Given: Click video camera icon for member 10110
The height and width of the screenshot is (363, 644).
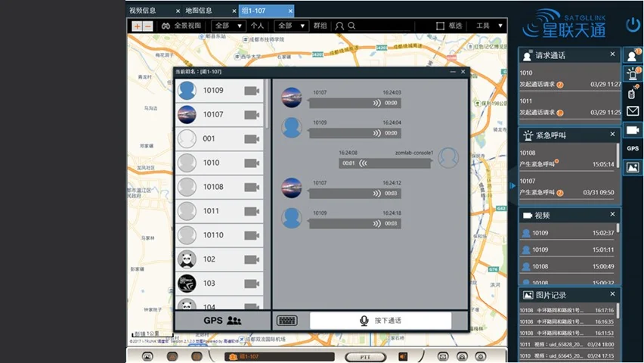Looking at the screenshot, I should (x=252, y=235).
